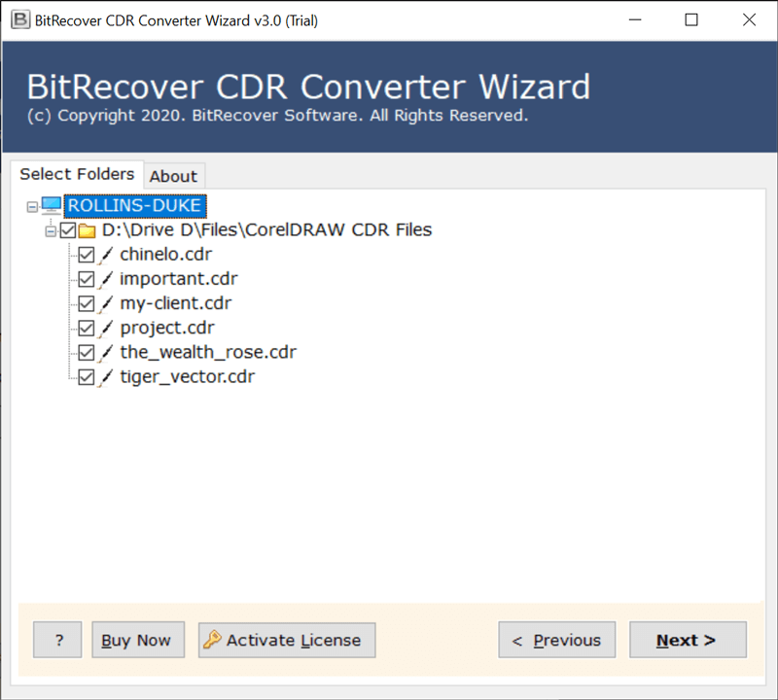The height and width of the screenshot is (700, 778).
Task: Click the file icon beside tiger_vector.cdr
Action: pos(106,376)
